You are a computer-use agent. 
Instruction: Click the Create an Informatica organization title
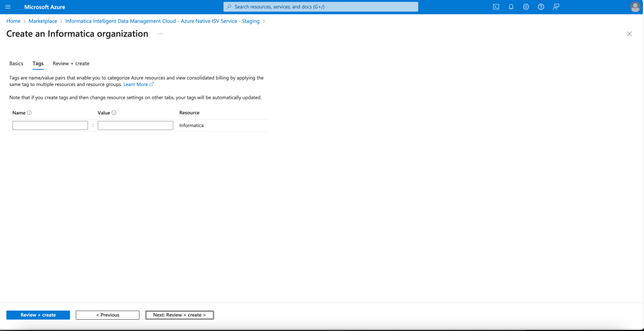pyautogui.click(x=77, y=34)
